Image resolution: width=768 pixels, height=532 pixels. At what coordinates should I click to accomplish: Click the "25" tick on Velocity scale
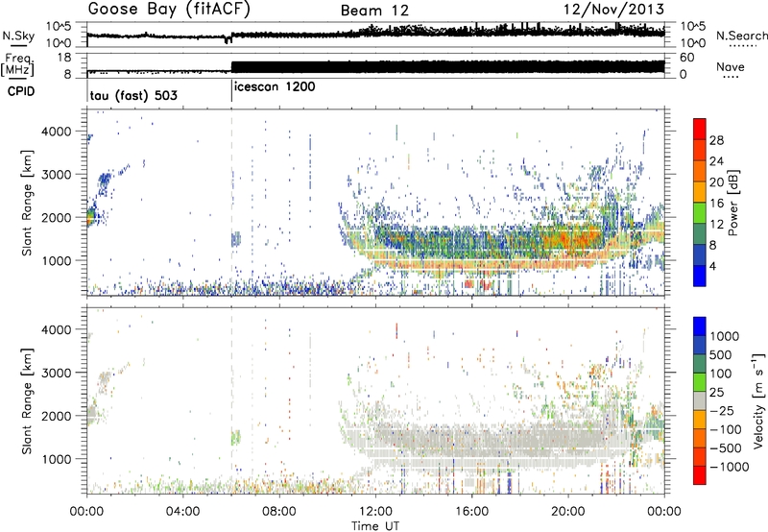(717, 392)
